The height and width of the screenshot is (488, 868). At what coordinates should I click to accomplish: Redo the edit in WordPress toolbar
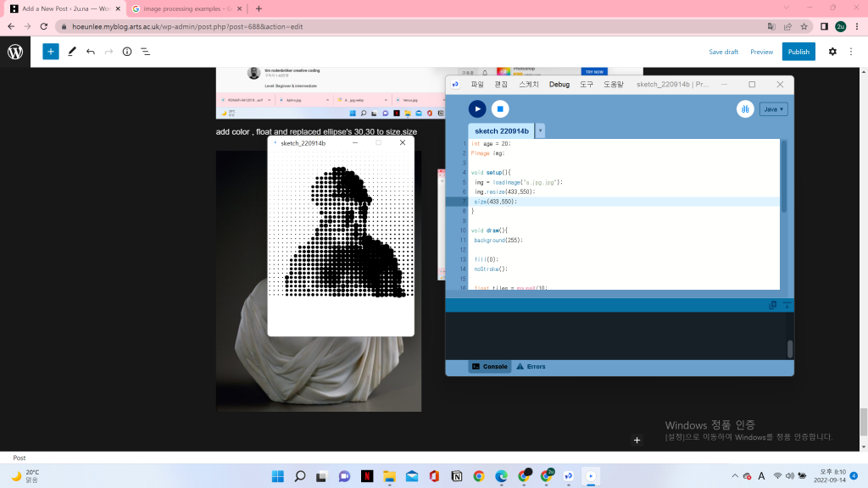[109, 52]
